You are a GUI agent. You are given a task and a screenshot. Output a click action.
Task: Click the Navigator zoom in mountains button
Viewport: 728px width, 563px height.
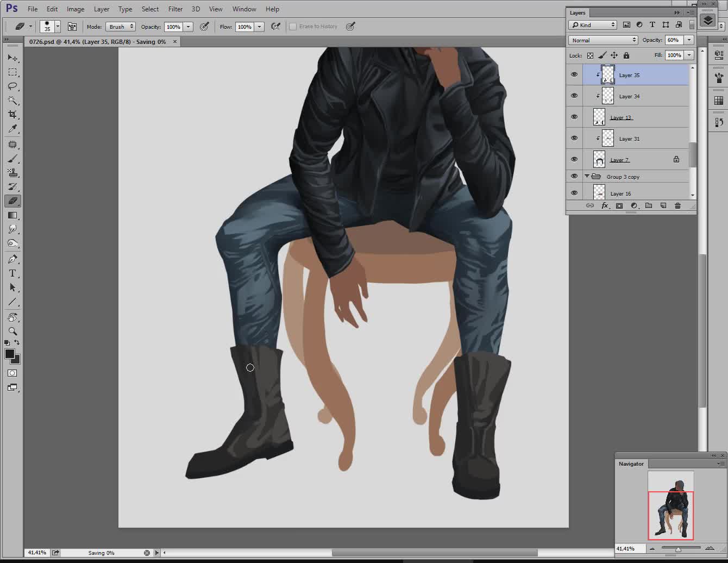point(709,549)
